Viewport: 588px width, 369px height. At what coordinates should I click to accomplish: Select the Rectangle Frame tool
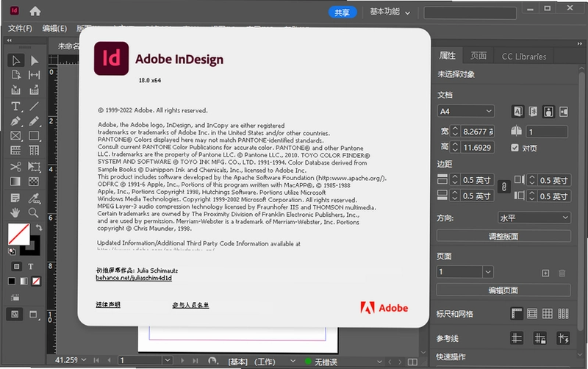tap(15, 136)
